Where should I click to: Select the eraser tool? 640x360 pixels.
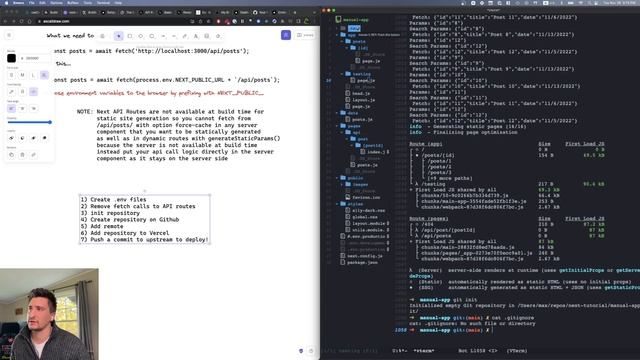pos(218,36)
